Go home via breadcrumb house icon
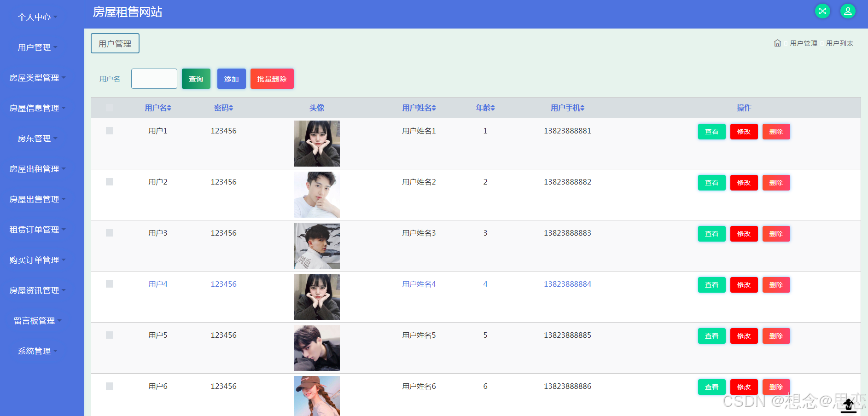Image resolution: width=868 pixels, height=416 pixels. 777,43
